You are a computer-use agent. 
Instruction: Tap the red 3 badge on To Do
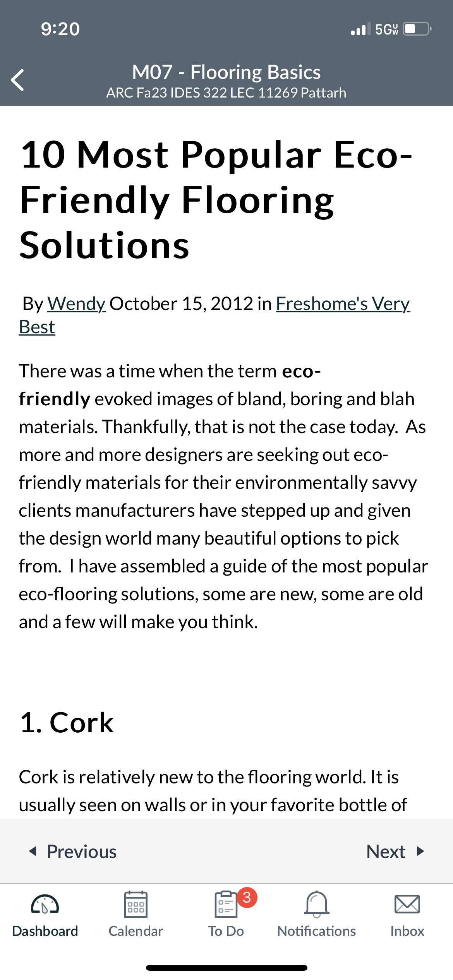(x=247, y=897)
